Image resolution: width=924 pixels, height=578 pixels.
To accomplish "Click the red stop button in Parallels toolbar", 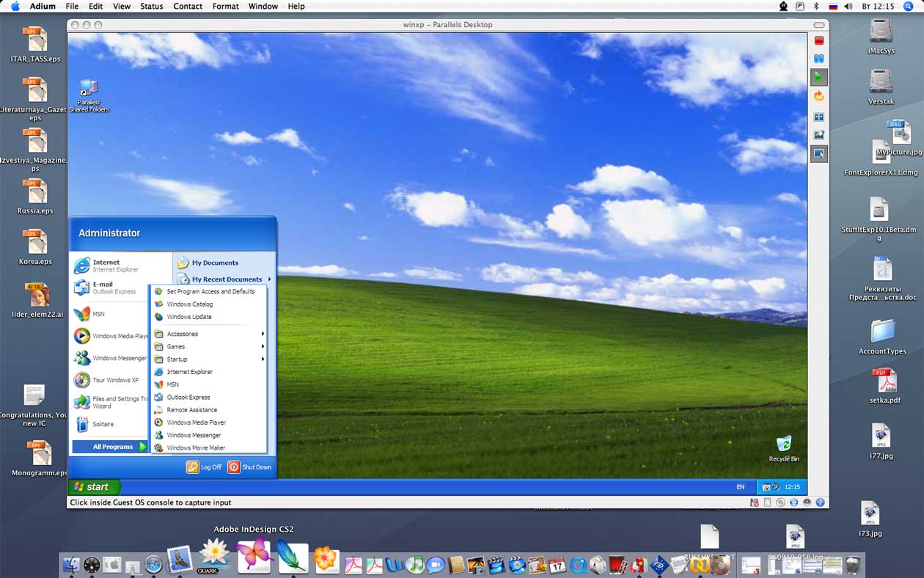I will tap(819, 40).
